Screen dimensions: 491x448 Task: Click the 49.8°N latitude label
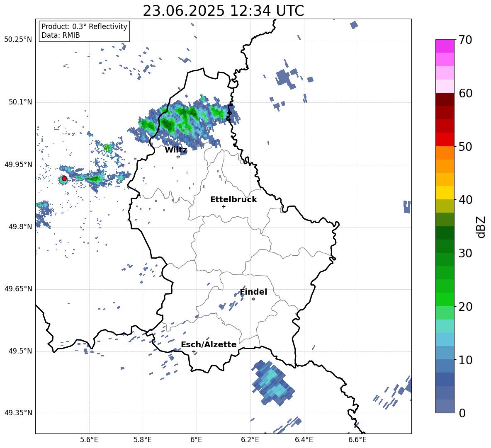tap(20, 227)
